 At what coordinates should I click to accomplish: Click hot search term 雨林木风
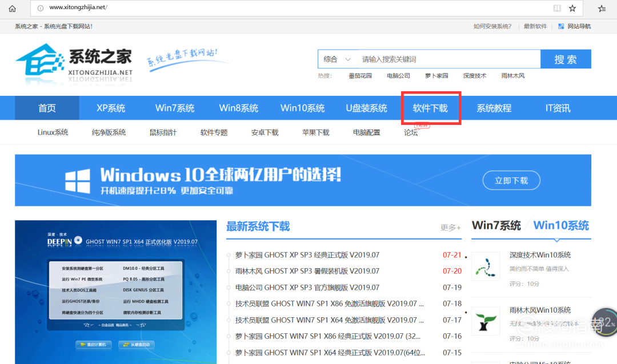(x=512, y=76)
